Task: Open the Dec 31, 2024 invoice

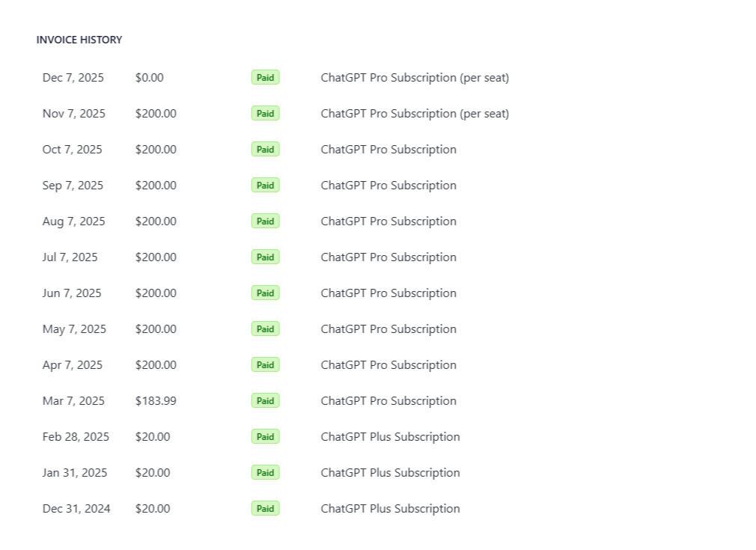Action: (76, 509)
